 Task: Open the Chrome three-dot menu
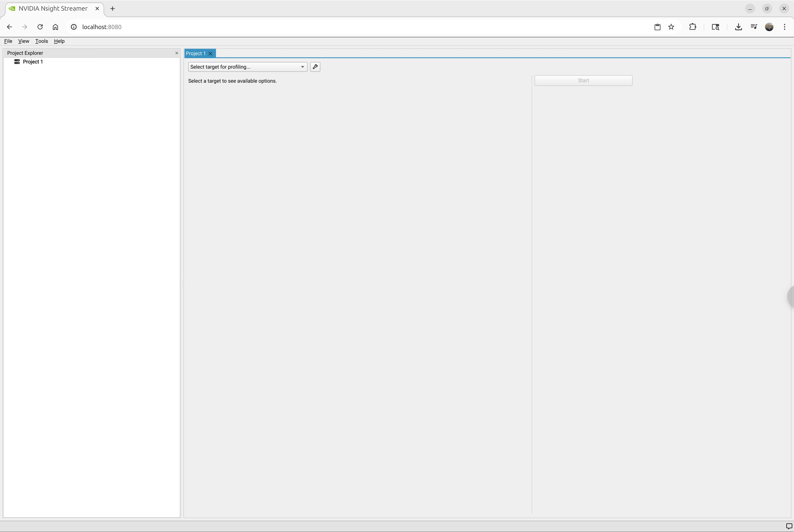784,27
